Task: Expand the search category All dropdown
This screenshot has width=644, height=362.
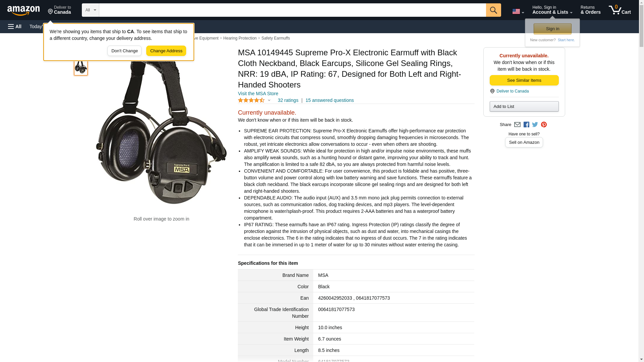Action: click(91, 10)
